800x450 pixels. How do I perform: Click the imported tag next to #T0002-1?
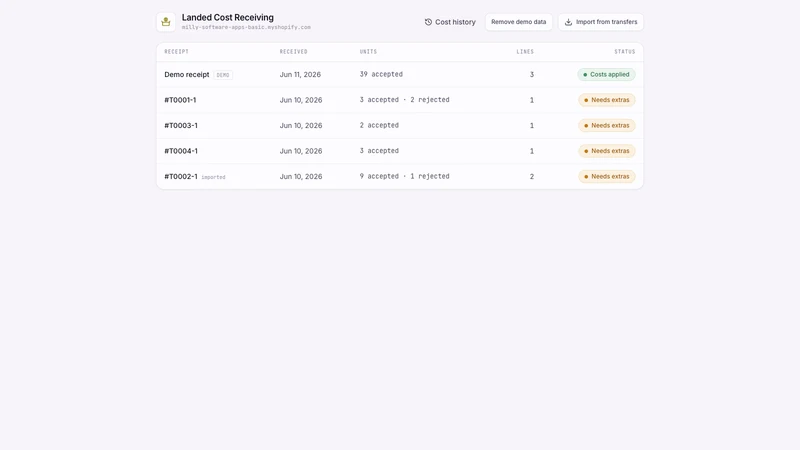[213, 177]
